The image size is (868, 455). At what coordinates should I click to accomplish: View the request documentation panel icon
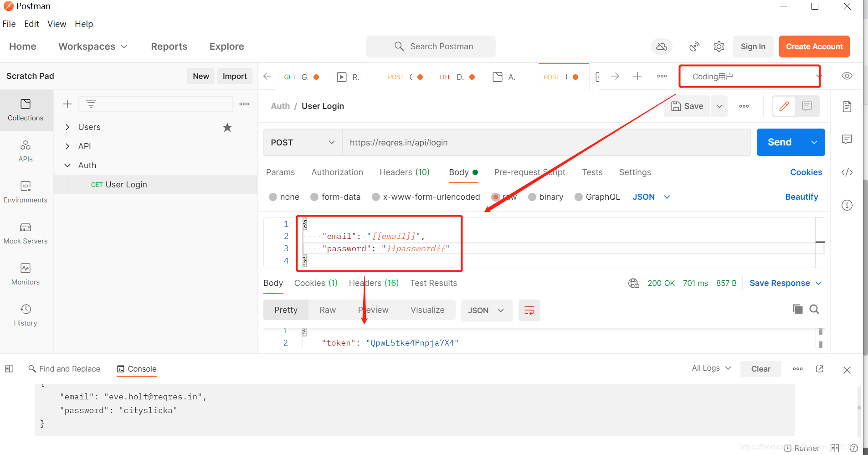click(x=847, y=106)
